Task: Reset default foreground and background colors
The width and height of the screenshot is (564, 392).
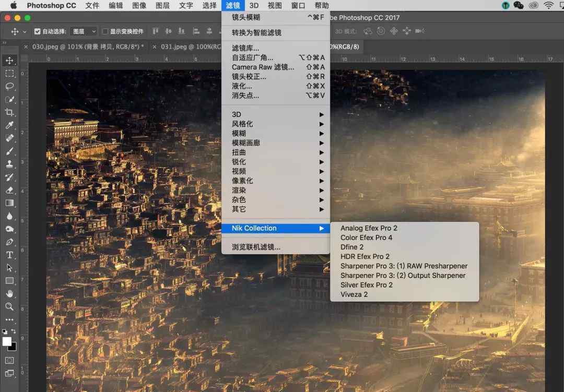Action: [x=5, y=331]
